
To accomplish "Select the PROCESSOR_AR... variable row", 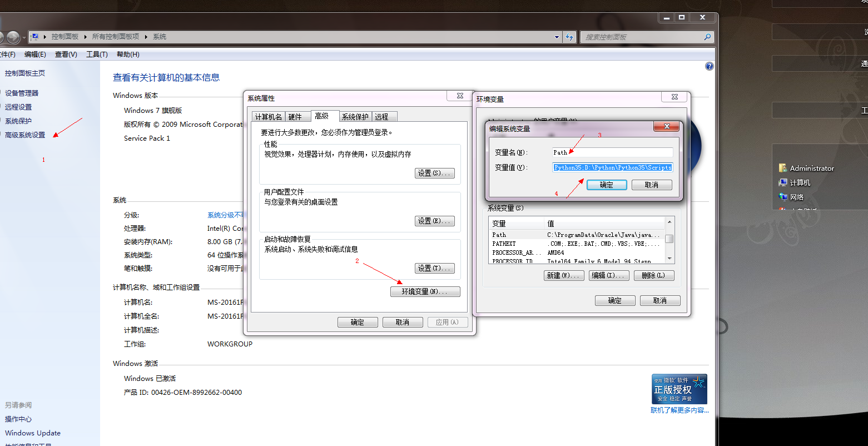I will pos(577,252).
